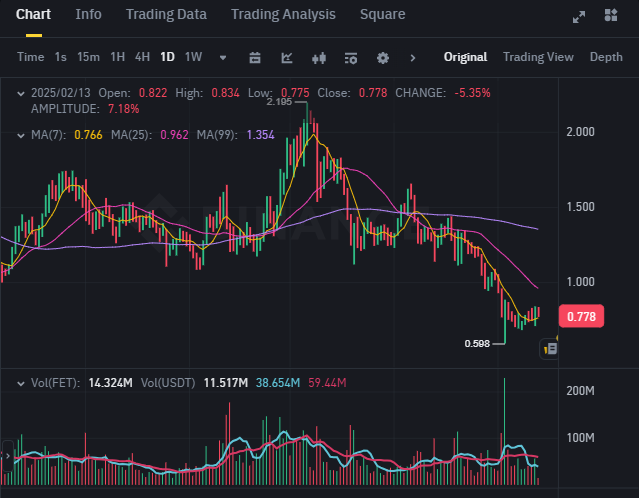Switch to Depth chart view
This screenshot has width=639, height=498.
tap(606, 57)
